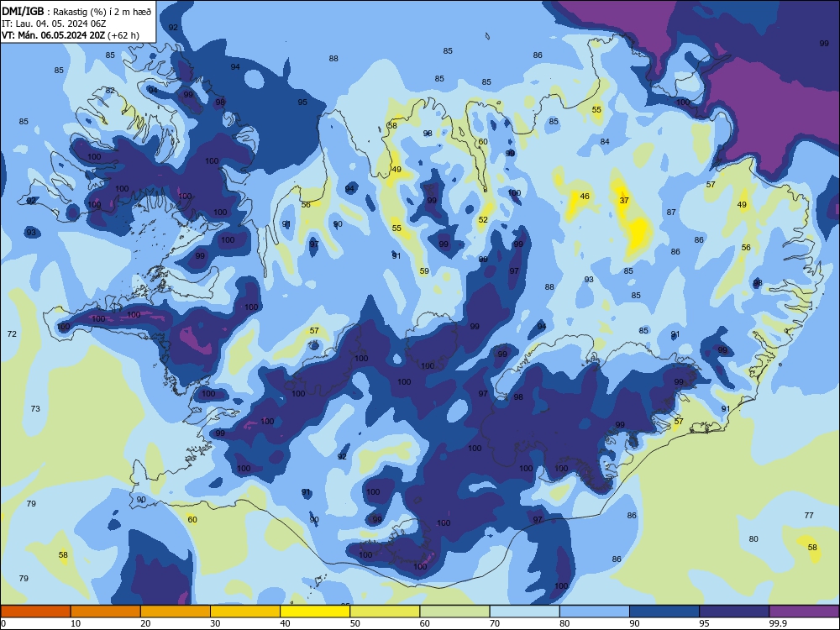Click the humidity value 46 in the yellow area
The image size is (840, 630).
[585, 196]
